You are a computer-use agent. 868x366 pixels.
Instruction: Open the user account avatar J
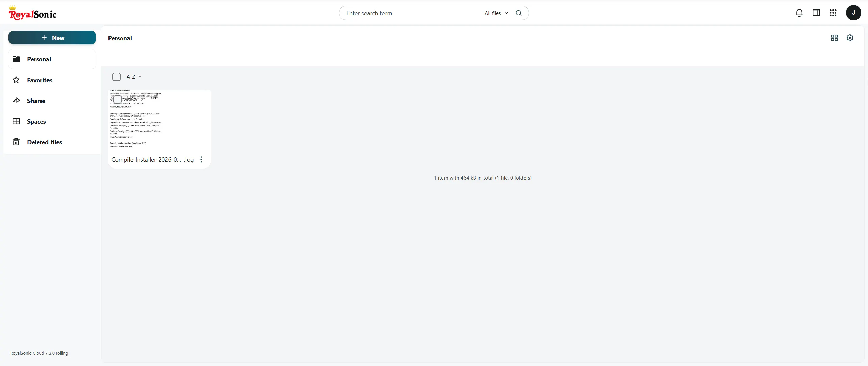pyautogui.click(x=853, y=13)
